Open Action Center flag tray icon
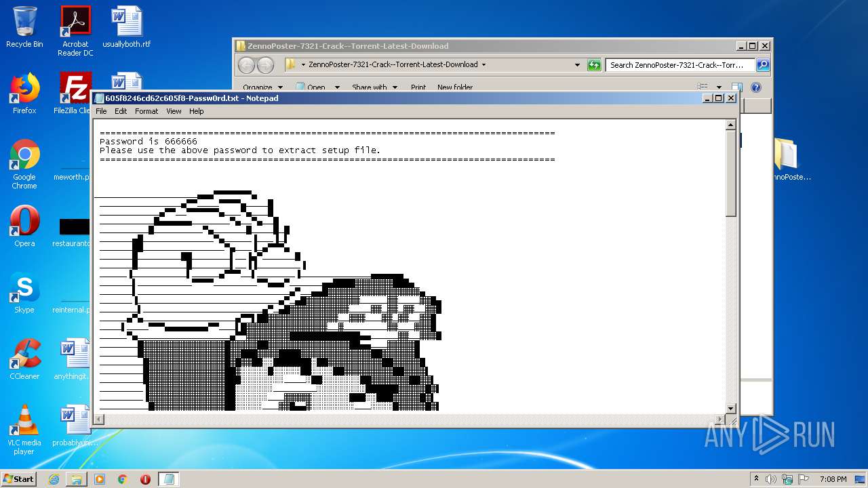The width and height of the screenshot is (868, 488). 804,479
